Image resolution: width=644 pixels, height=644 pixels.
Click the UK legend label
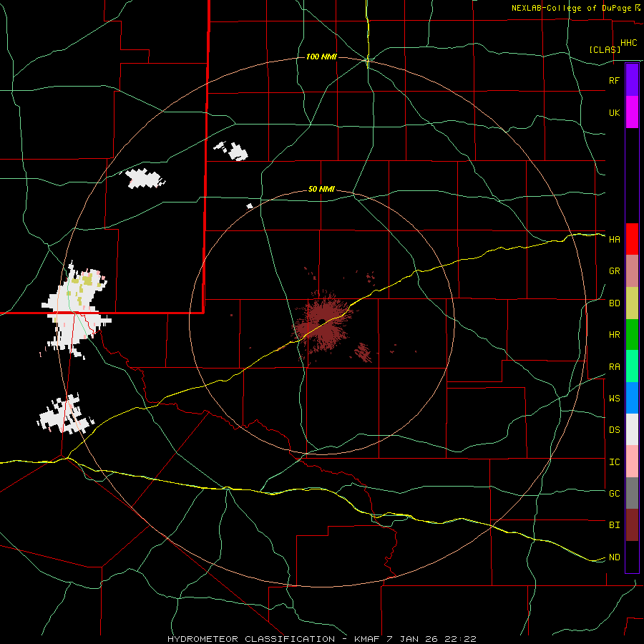(615, 112)
